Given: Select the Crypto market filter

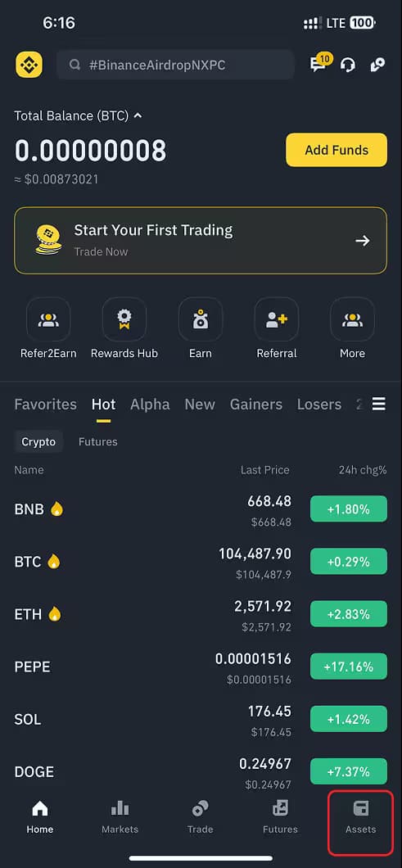Looking at the screenshot, I should coord(38,441).
